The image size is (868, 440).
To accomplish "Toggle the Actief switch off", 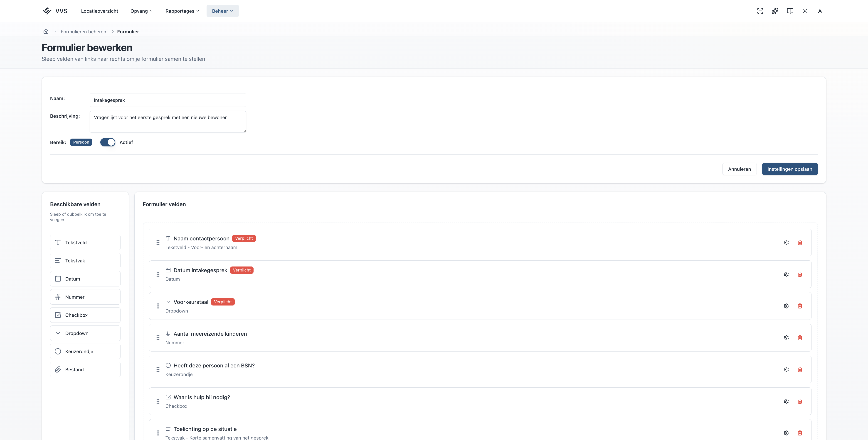I will 108,142.
